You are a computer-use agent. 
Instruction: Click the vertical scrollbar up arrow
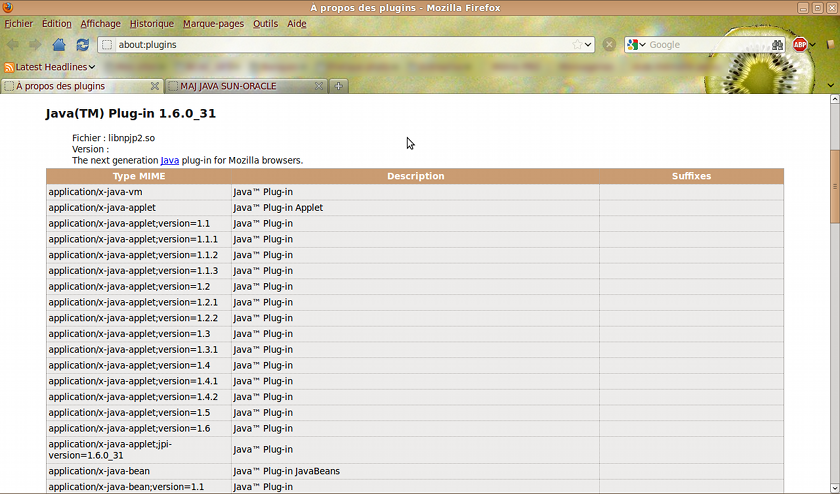pyautogui.click(x=835, y=99)
